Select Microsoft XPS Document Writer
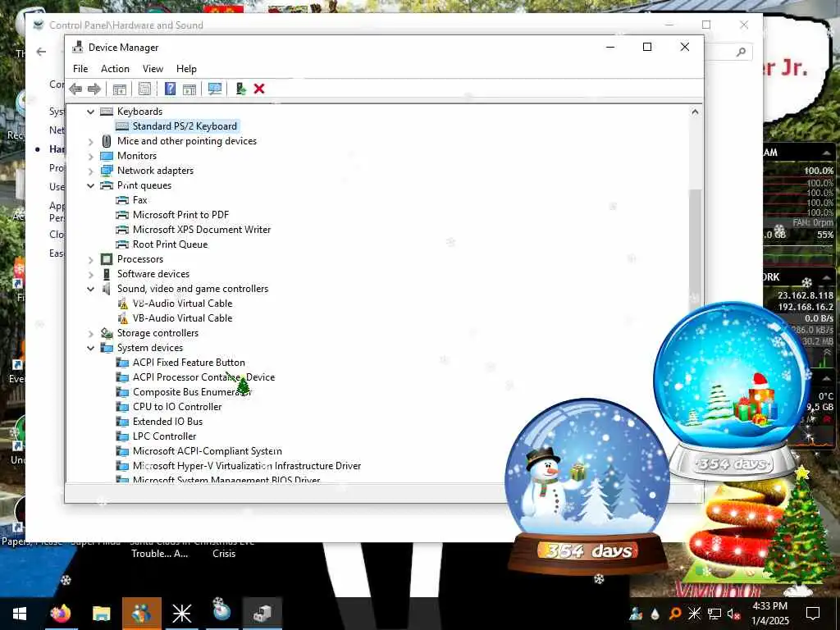Image resolution: width=840 pixels, height=630 pixels. pos(202,230)
